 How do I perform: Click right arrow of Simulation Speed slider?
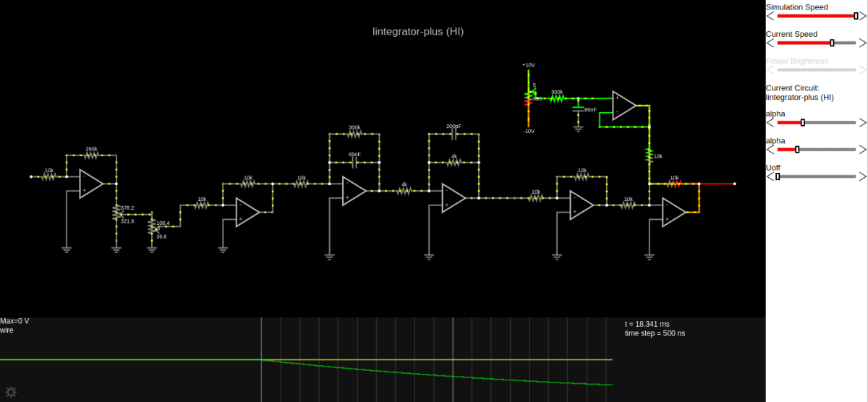pos(862,16)
